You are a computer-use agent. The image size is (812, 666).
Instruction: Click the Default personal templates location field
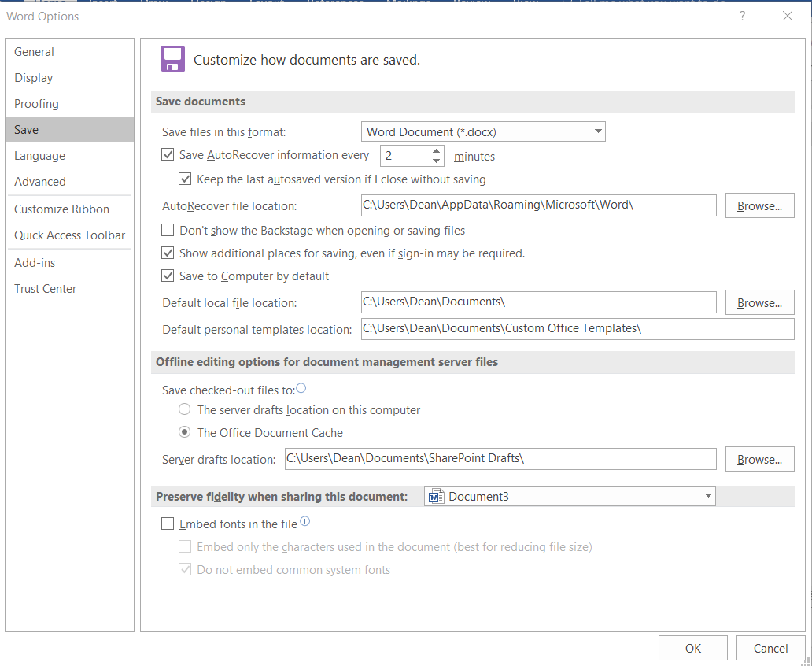578,329
